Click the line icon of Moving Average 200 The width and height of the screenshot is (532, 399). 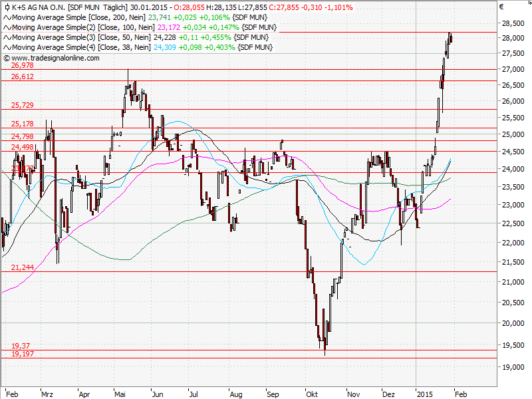pyautogui.click(x=7, y=17)
